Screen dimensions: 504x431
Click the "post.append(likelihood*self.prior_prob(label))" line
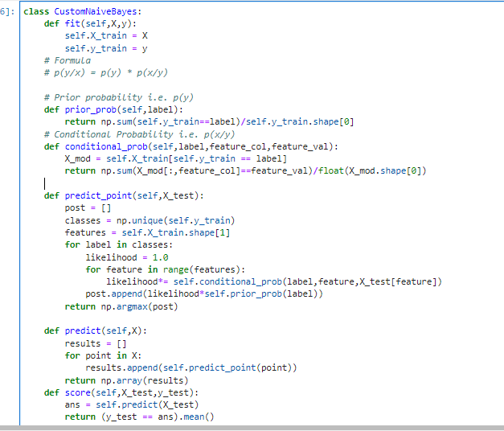(204, 294)
